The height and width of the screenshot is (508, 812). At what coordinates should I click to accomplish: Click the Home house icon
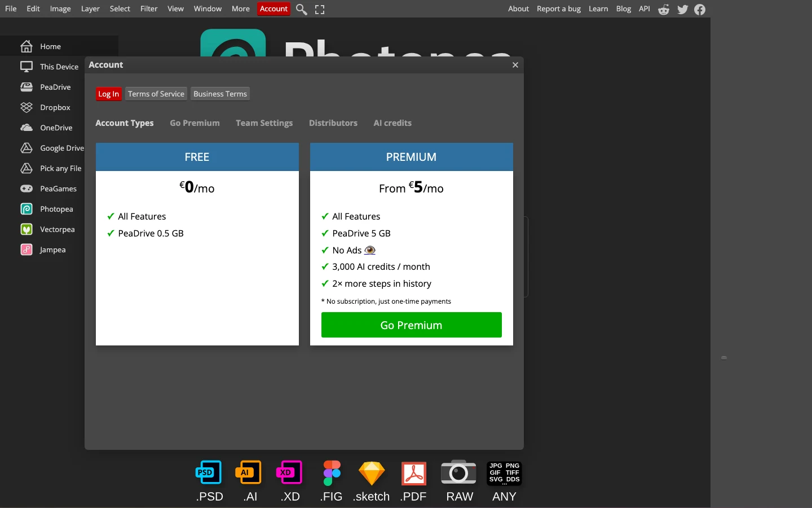coord(27,46)
